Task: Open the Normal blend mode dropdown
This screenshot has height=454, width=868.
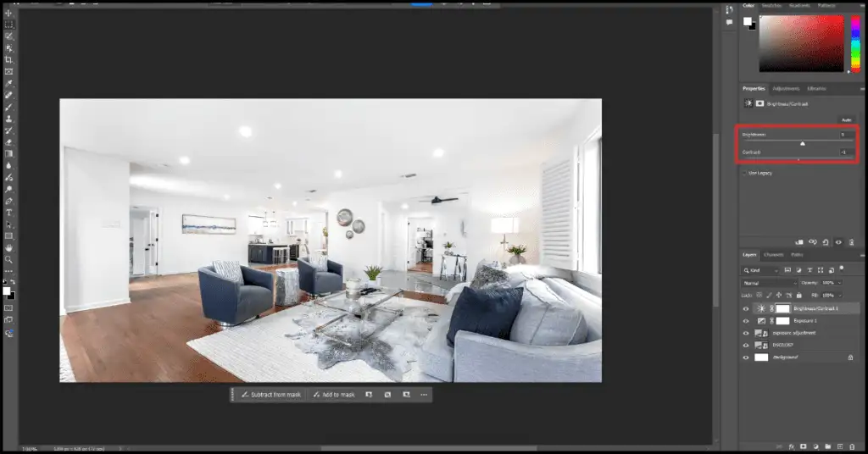Action: [x=770, y=283]
